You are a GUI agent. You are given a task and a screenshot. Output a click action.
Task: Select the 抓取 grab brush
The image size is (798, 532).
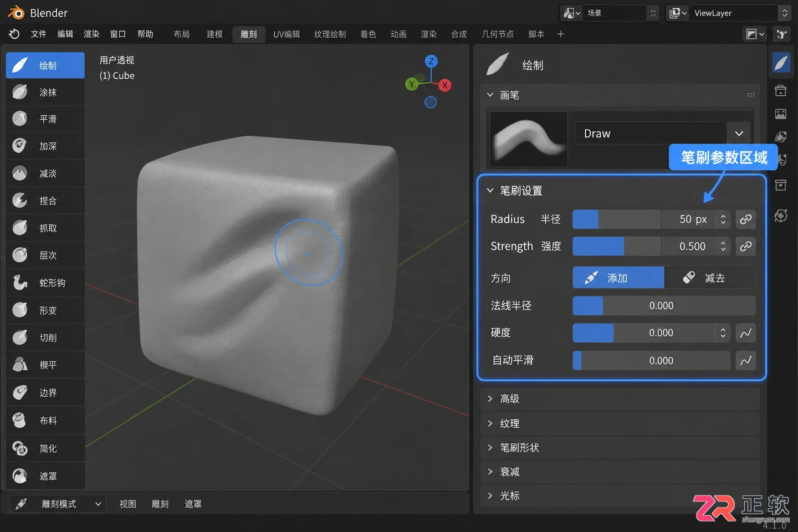tap(45, 228)
